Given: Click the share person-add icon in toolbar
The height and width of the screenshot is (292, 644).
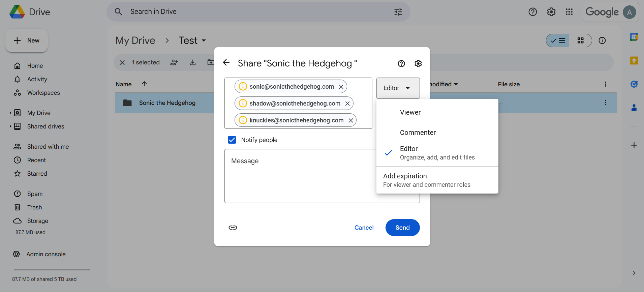Looking at the screenshot, I should [174, 62].
